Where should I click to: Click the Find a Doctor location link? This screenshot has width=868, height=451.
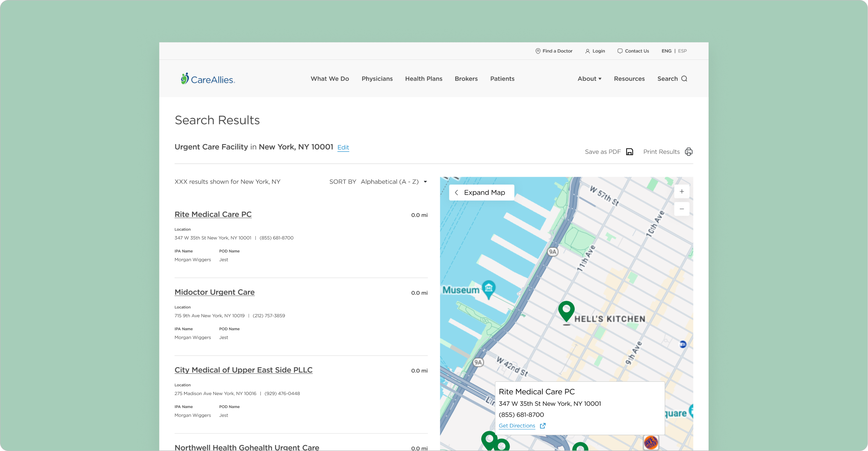click(x=554, y=51)
